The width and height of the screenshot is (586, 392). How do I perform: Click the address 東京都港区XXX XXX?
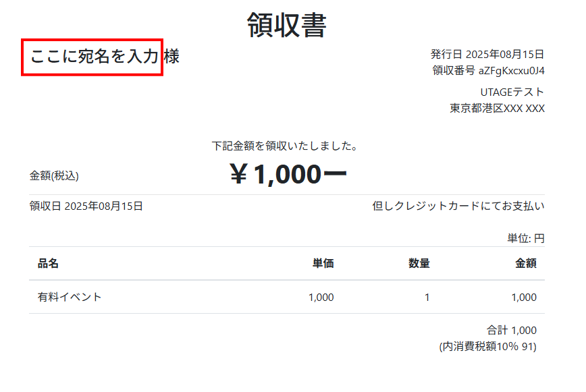click(x=497, y=108)
